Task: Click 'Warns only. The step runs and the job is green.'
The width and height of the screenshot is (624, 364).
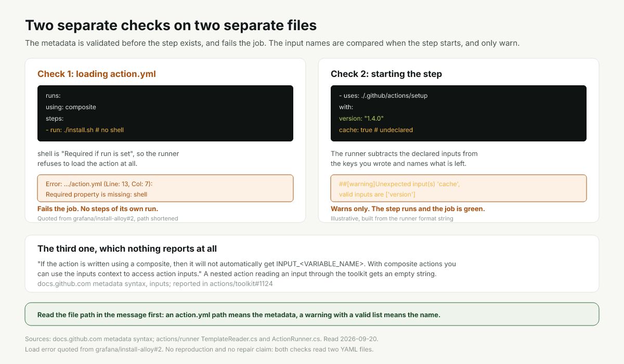Action: click(x=408, y=209)
